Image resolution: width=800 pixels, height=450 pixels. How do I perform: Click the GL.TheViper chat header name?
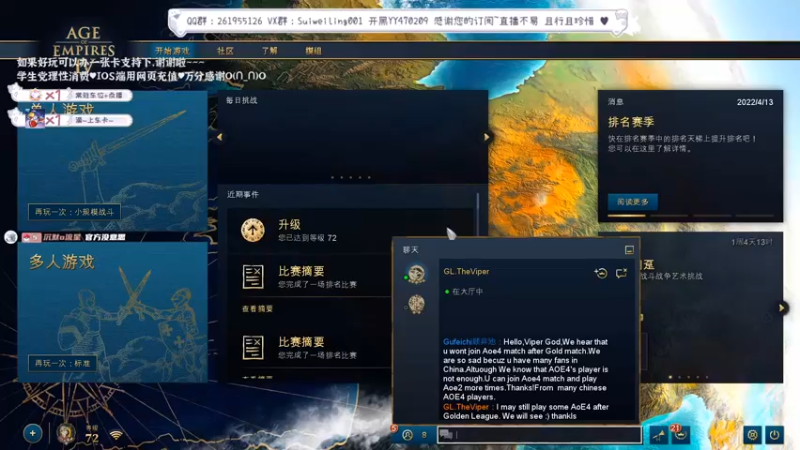tap(466, 271)
